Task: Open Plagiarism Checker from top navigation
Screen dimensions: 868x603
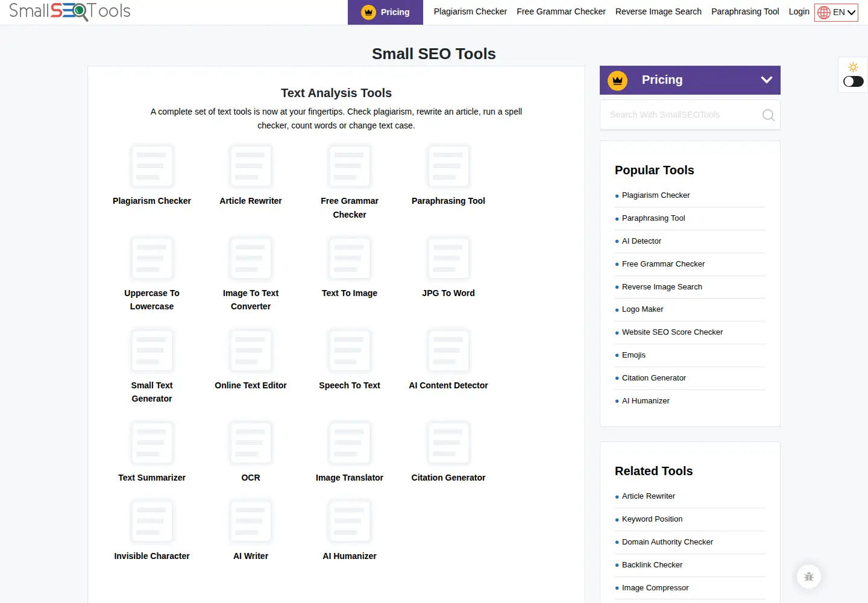Action: pyautogui.click(x=470, y=11)
